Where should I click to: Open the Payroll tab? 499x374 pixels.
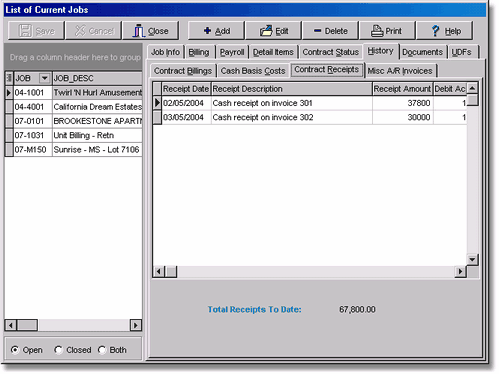click(x=232, y=52)
